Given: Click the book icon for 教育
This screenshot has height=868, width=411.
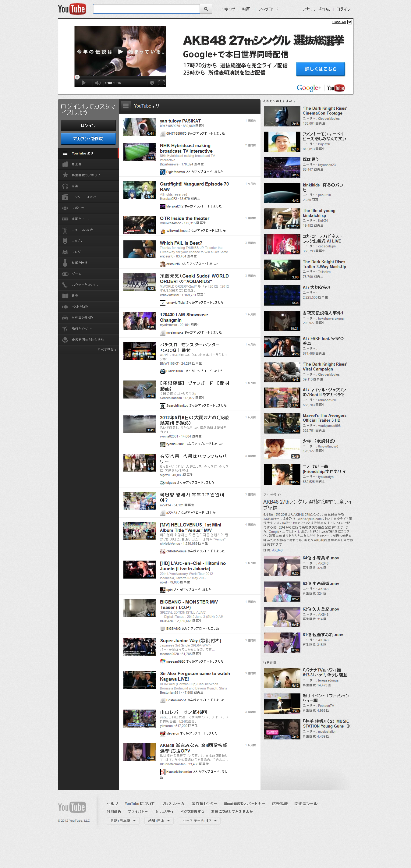Looking at the screenshot, I should tap(65, 296).
